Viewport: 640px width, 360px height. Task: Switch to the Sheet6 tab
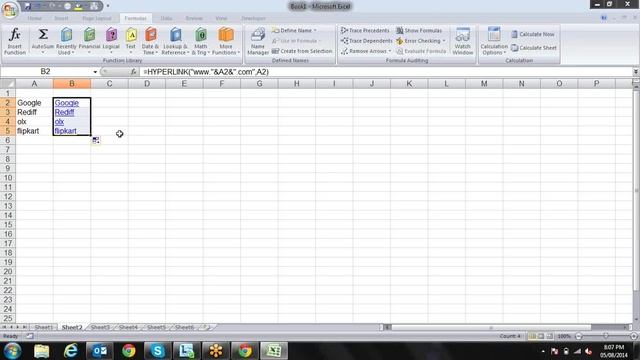184,327
